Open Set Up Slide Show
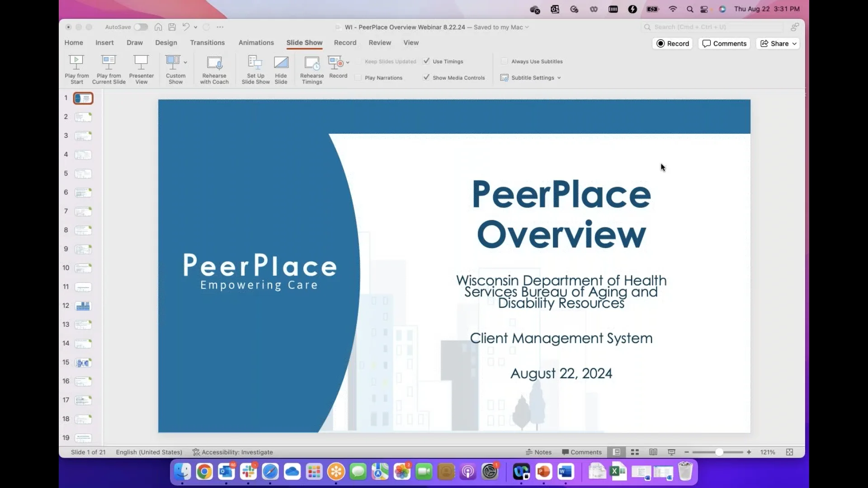This screenshot has height=488, width=868. (255, 69)
